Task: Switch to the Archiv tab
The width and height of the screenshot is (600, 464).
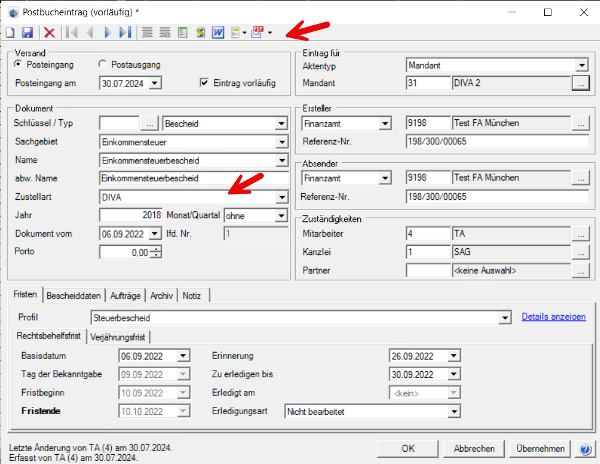Action: [x=161, y=296]
